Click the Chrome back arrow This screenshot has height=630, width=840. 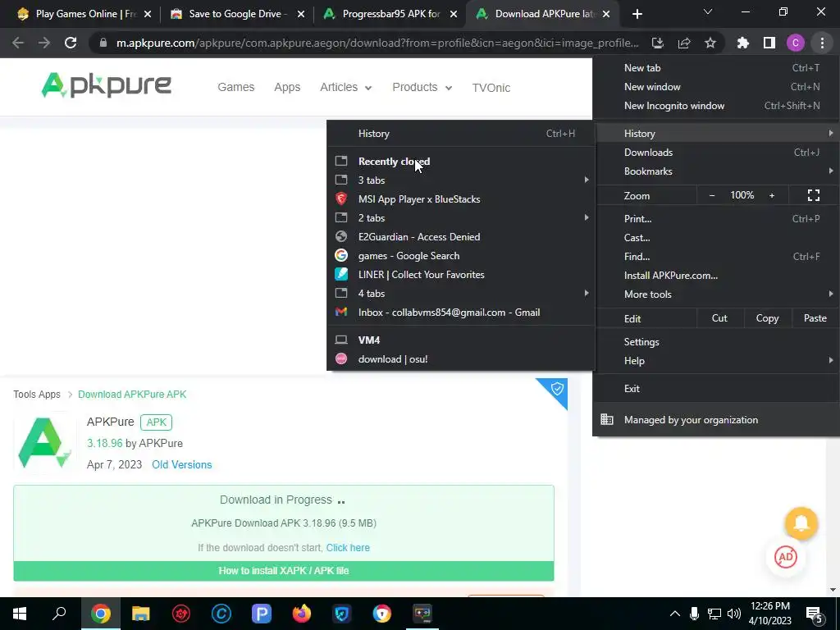click(18, 43)
